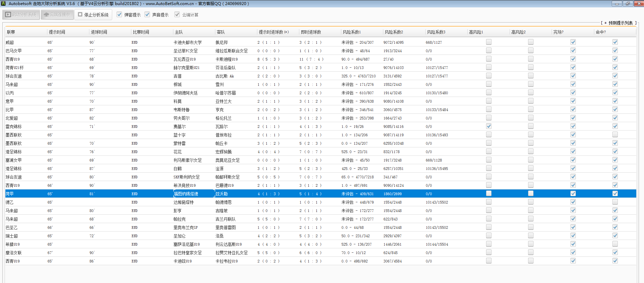The width and height of the screenshot is (644, 283).
Task: Click the restore-down window button
Action: click(x=628, y=3)
